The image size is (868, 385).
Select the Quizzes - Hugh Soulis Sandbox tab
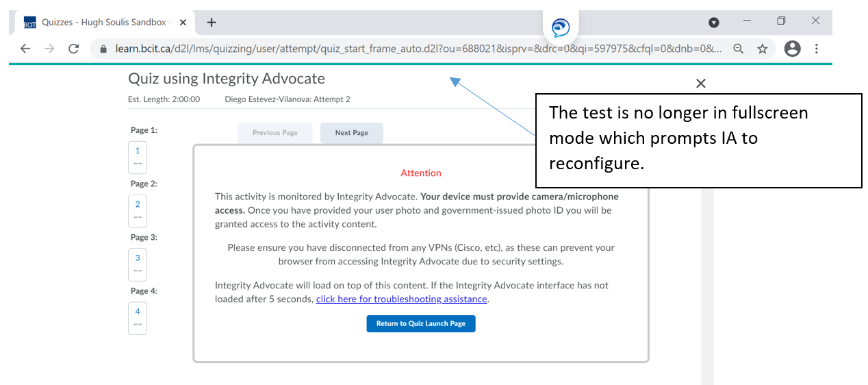(103, 22)
